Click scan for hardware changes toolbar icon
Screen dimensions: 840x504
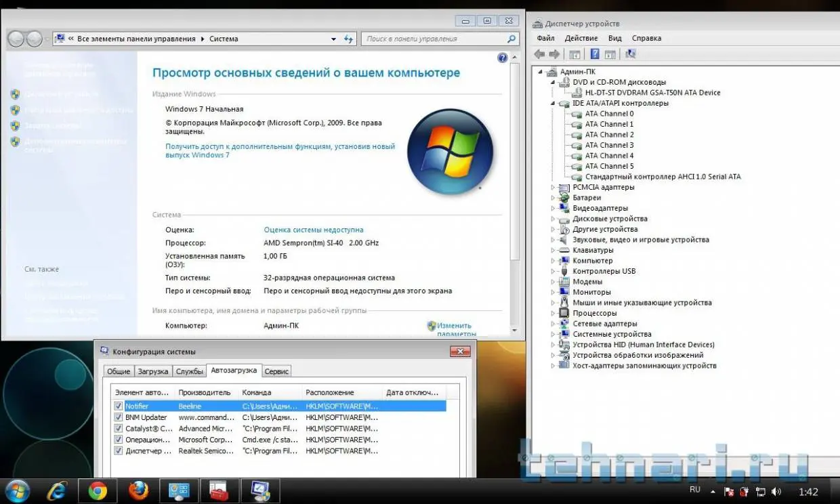click(631, 54)
